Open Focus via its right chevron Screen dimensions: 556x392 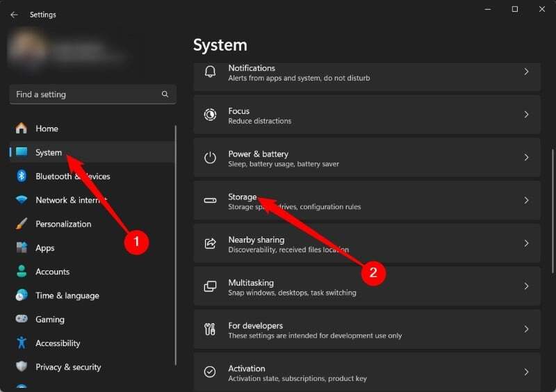[x=526, y=115]
